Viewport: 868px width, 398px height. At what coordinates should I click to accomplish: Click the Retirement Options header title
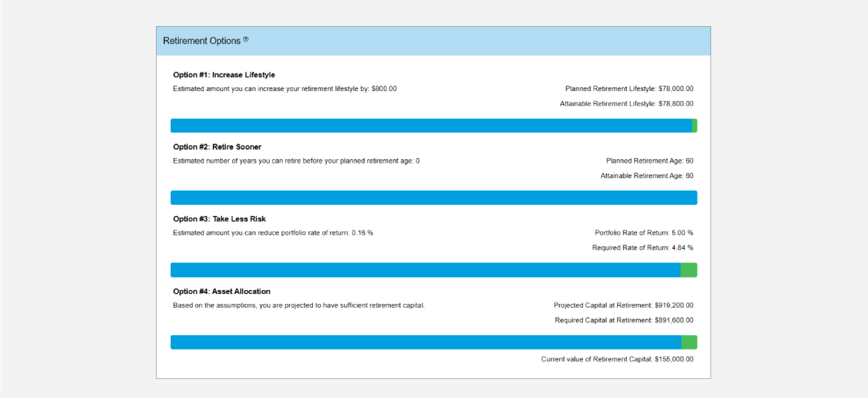(x=201, y=41)
